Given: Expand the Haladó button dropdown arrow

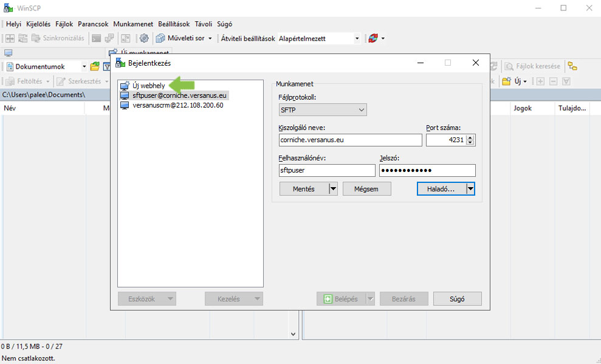Looking at the screenshot, I should [x=470, y=189].
